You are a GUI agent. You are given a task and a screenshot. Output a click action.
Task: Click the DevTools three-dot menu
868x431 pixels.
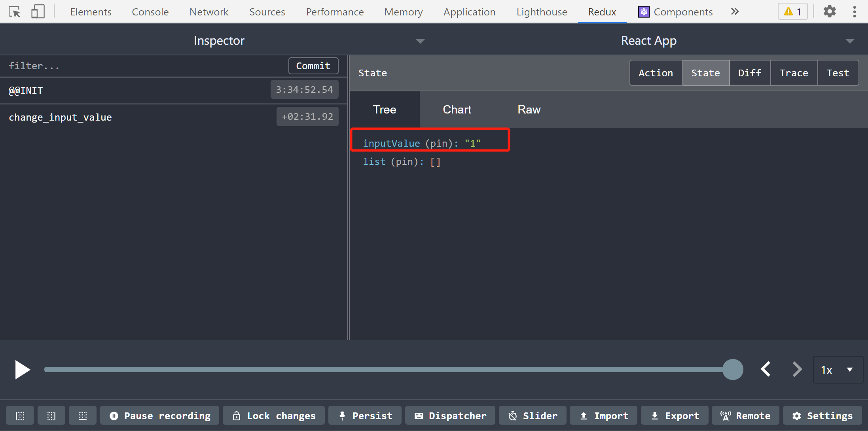[x=855, y=11]
